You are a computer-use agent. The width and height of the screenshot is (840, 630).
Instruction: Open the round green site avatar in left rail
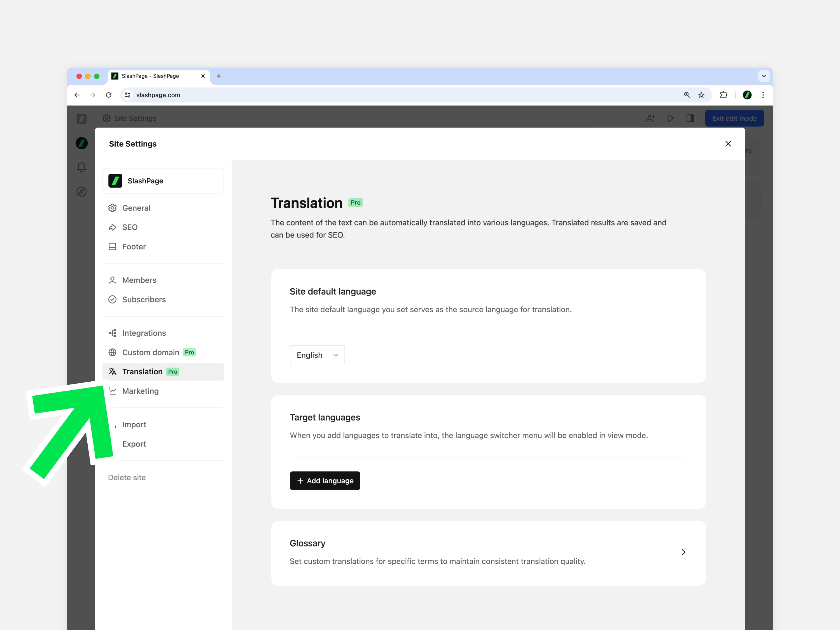[x=82, y=143]
